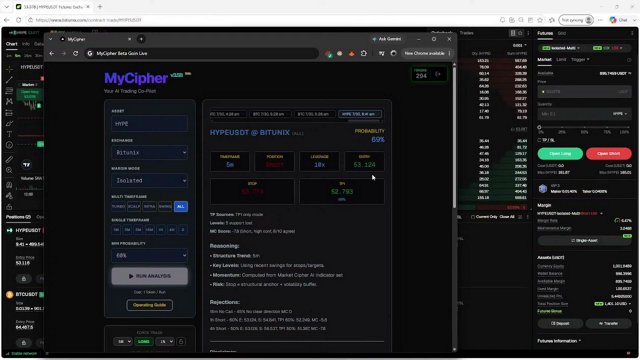Go back in the MyCipher Chrome window

[x=52, y=53]
